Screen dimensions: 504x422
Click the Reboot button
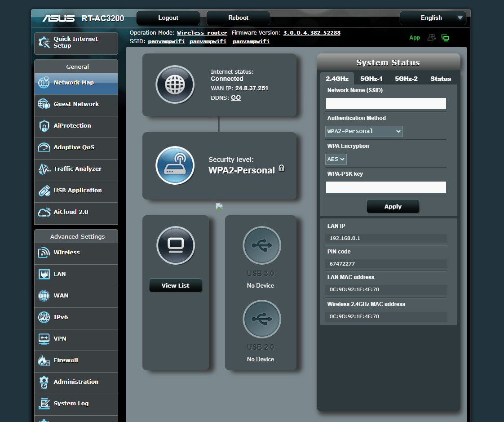click(238, 18)
